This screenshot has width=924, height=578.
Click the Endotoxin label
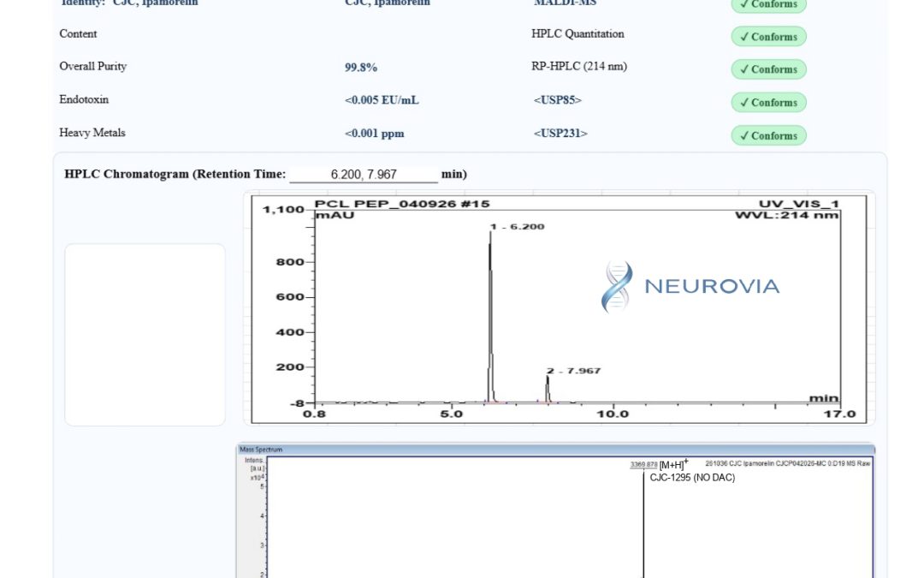(84, 99)
